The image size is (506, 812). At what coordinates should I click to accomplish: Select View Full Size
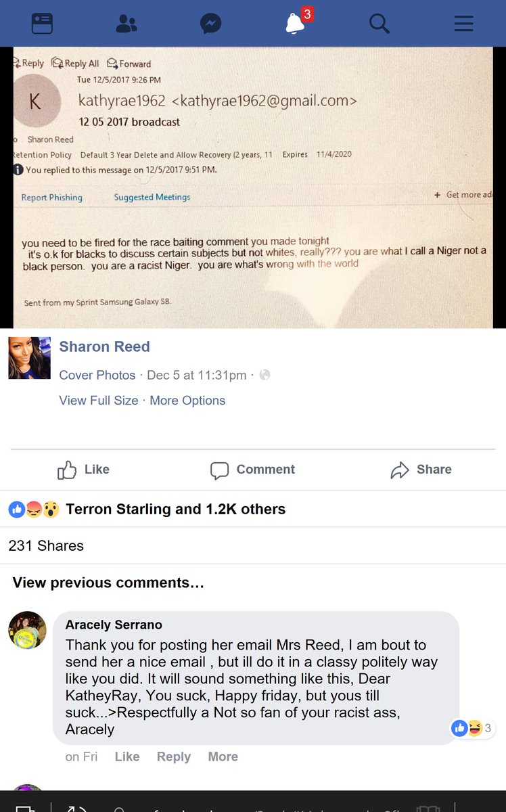[99, 401]
